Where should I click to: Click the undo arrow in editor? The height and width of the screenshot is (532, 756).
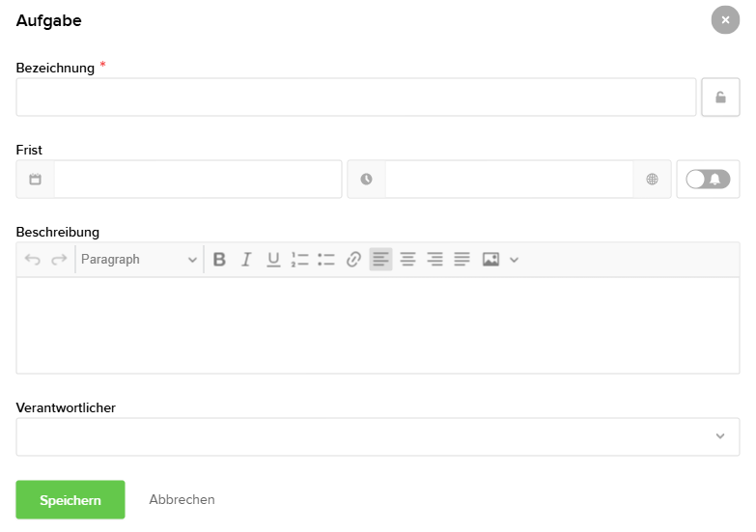[33, 260]
